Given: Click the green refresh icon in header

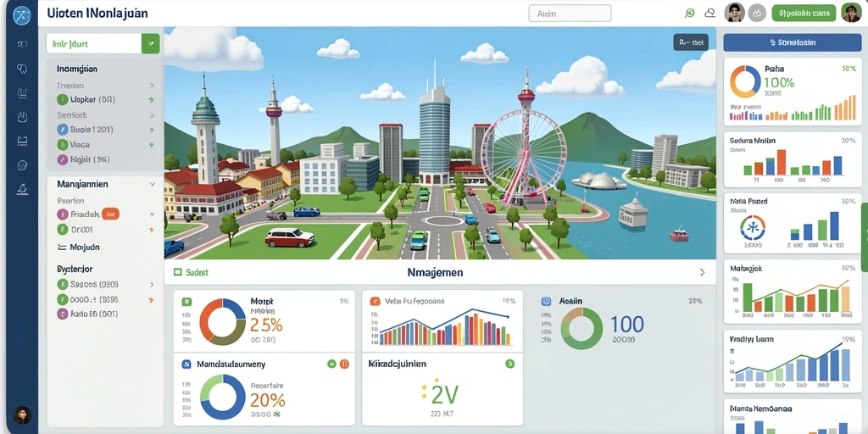Looking at the screenshot, I should 690,14.
